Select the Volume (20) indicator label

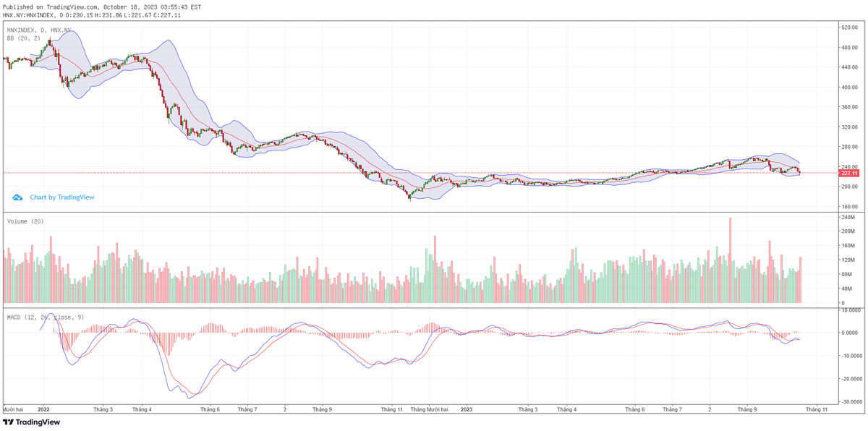(x=25, y=221)
